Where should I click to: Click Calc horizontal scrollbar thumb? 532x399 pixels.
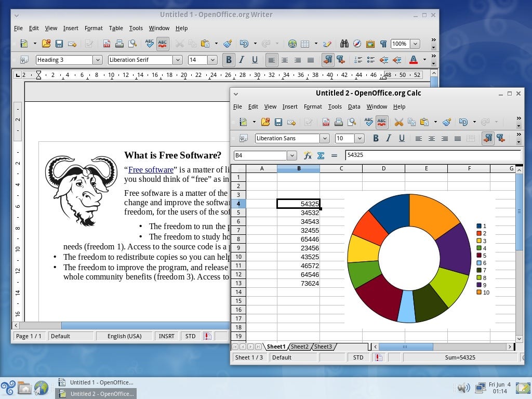405,347
